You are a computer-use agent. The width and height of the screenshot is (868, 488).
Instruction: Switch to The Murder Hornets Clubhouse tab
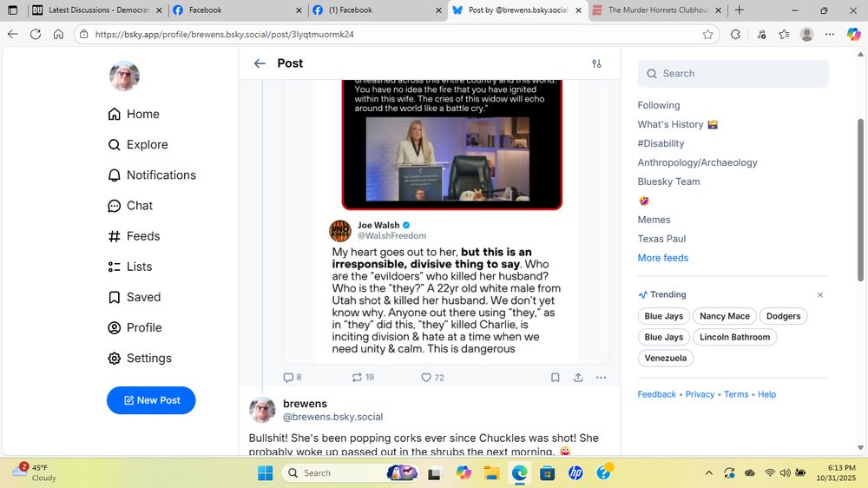pos(657,10)
